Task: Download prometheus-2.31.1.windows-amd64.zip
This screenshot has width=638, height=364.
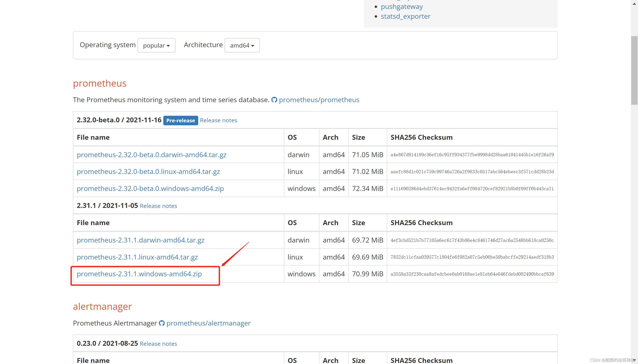Action: tap(139, 274)
